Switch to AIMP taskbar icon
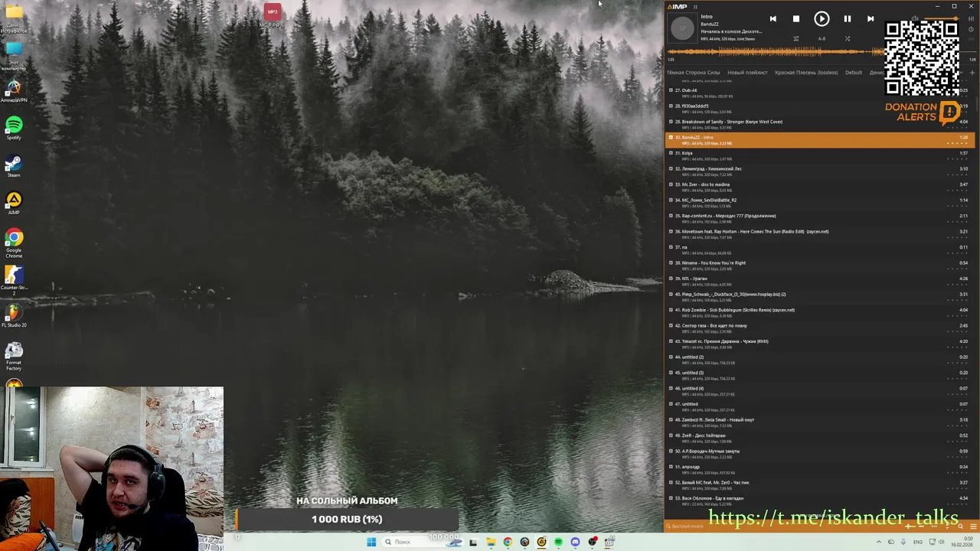This screenshot has height=551, width=980. pos(541,542)
